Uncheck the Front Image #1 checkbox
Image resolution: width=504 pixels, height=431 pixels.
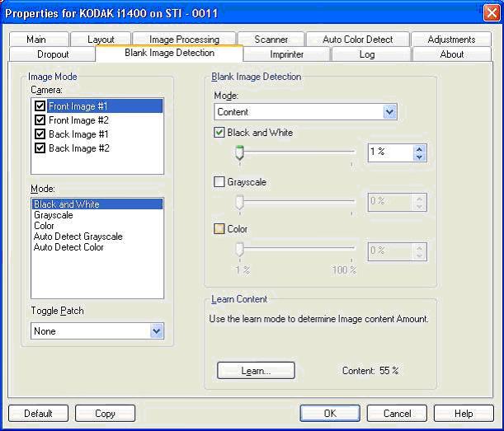click(40, 106)
